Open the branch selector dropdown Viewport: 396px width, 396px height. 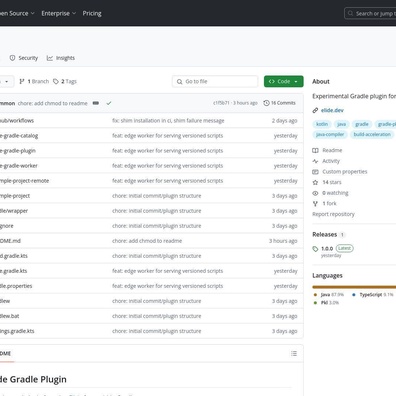(x=7, y=81)
